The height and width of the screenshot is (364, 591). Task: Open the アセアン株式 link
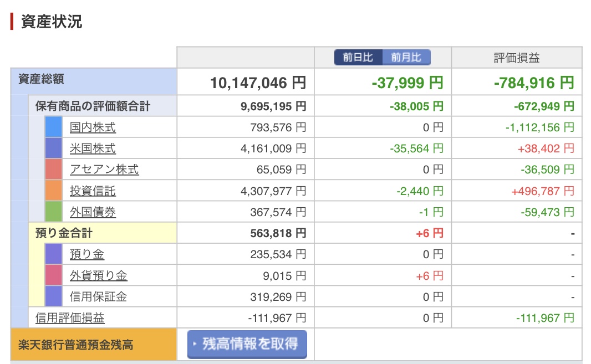[x=104, y=170]
